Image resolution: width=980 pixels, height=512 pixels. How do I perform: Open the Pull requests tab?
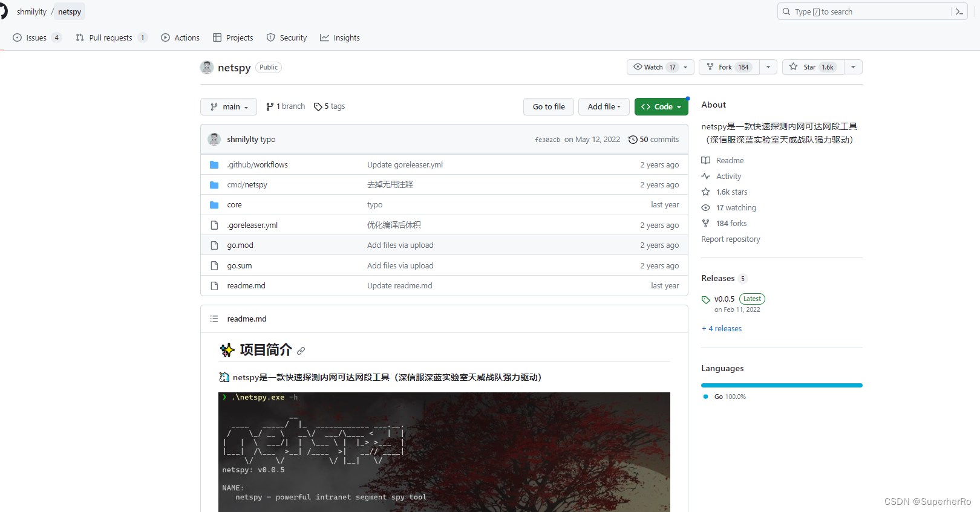[x=111, y=37]
